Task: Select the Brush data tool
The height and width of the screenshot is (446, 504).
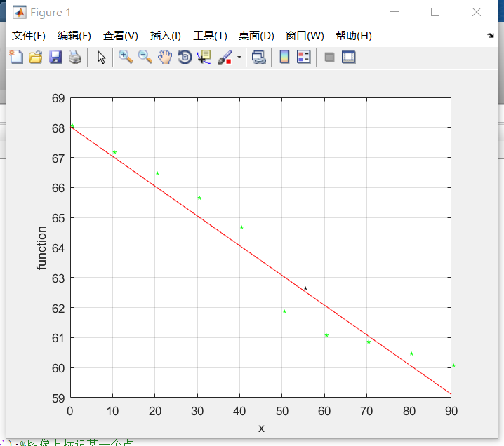Action: [225, 58]
